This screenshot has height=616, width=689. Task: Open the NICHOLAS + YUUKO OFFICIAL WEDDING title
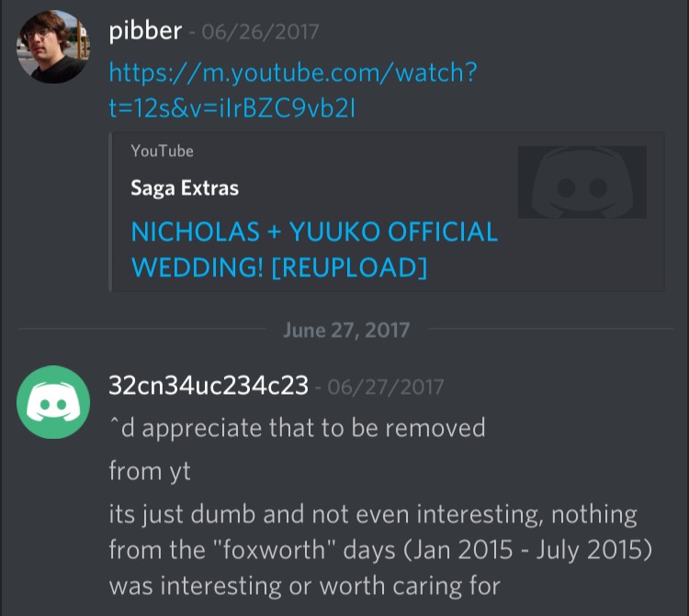click(314, 250)
